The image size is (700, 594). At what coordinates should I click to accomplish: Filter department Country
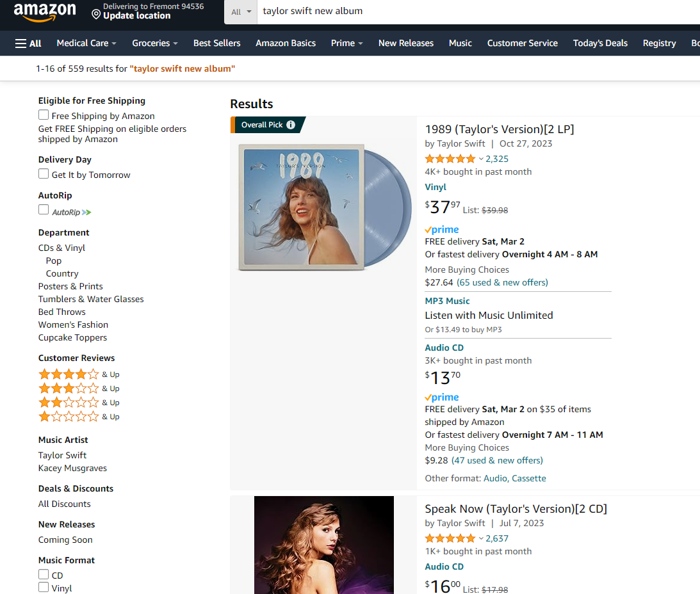(x=62, y=273)
